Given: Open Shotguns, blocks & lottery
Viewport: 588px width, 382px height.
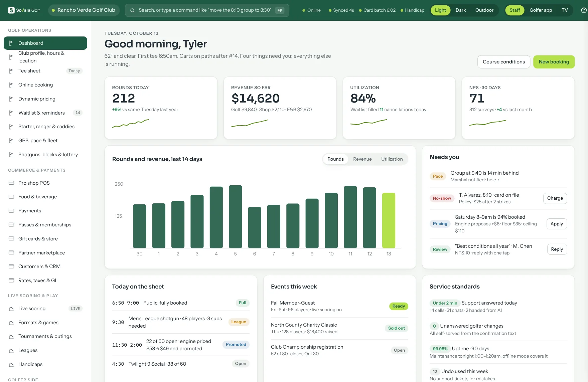Looking at the screenshot, I should pyautogui.click(x=45, y=155).
